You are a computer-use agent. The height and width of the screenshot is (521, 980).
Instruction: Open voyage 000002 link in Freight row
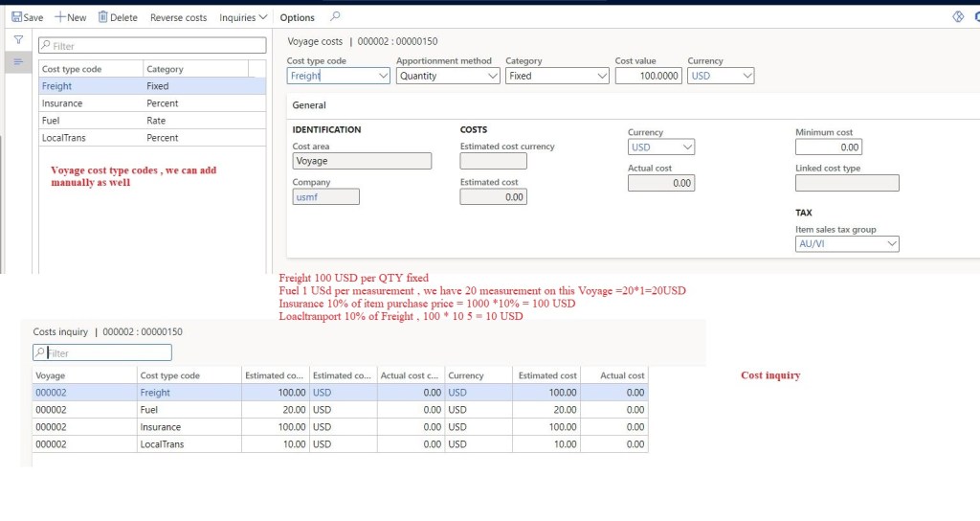coord(51,393)
